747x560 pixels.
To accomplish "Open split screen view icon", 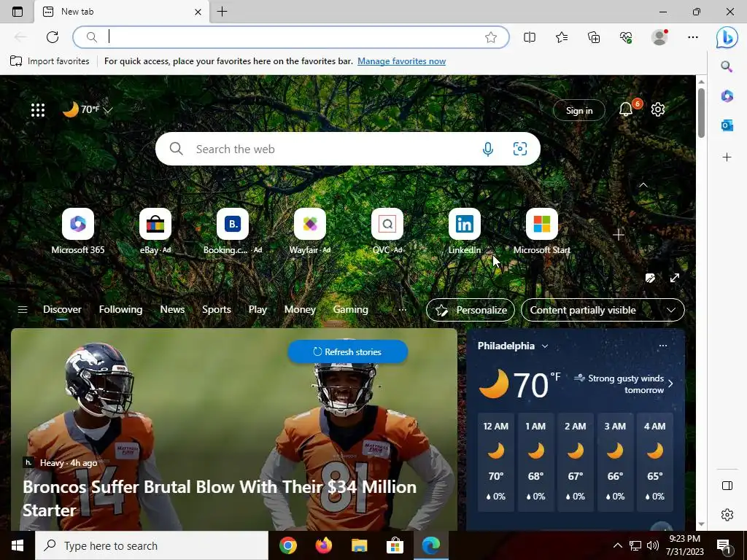I will pyautogui.click(x=530, y=37).
